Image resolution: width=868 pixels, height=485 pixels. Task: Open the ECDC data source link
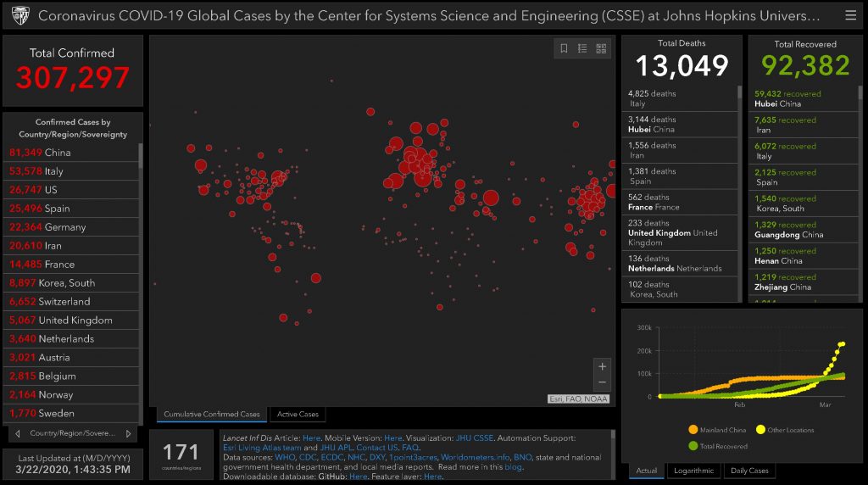[331, 457]
